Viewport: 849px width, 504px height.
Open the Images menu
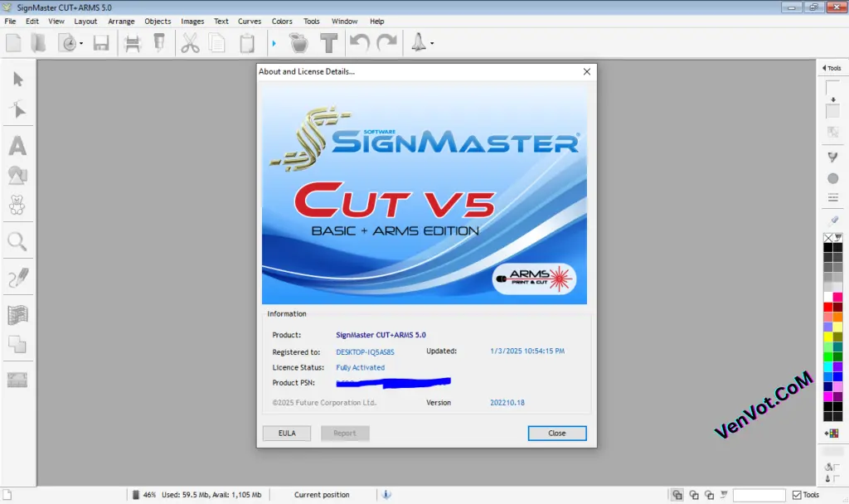pyautogui.click(x=192, y=21)
